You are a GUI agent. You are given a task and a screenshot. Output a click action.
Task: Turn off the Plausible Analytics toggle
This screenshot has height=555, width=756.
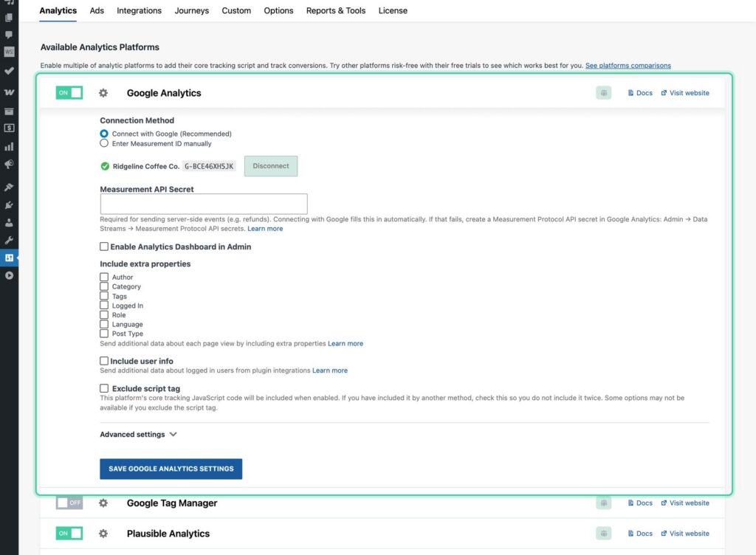69,534
